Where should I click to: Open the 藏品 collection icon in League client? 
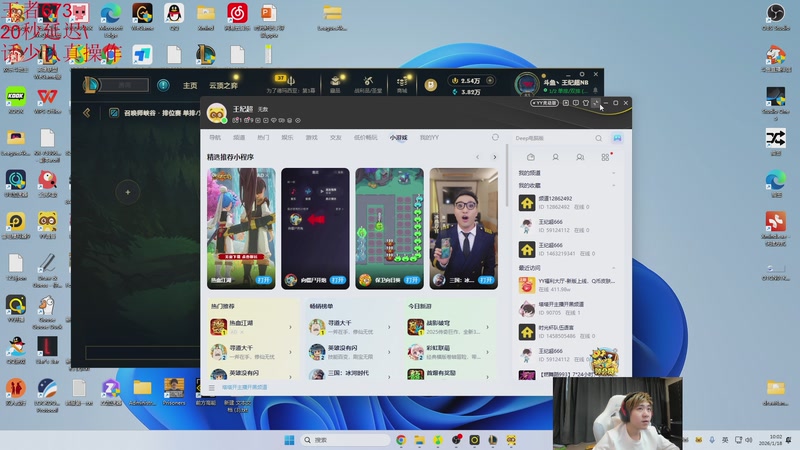(335, 84)
